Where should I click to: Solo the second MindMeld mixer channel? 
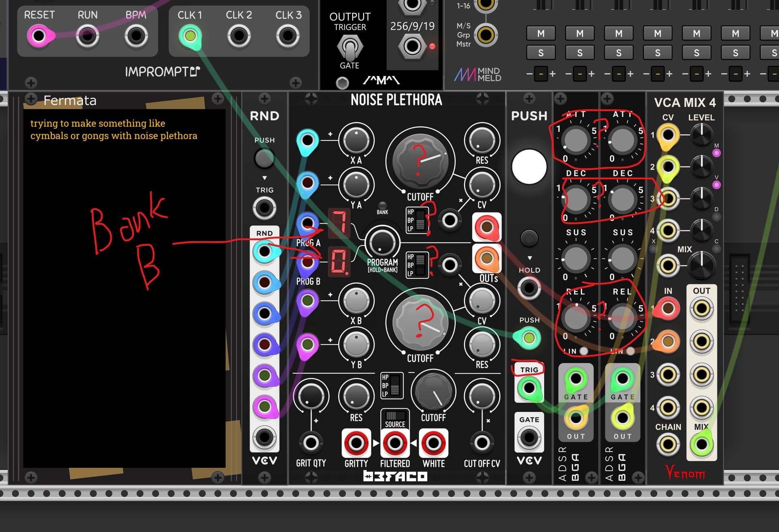(x=579, y=53)
